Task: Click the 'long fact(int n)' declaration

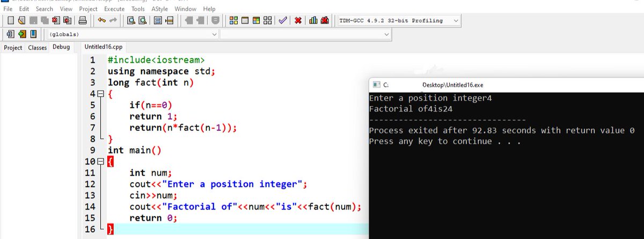Action: (150, 83)
